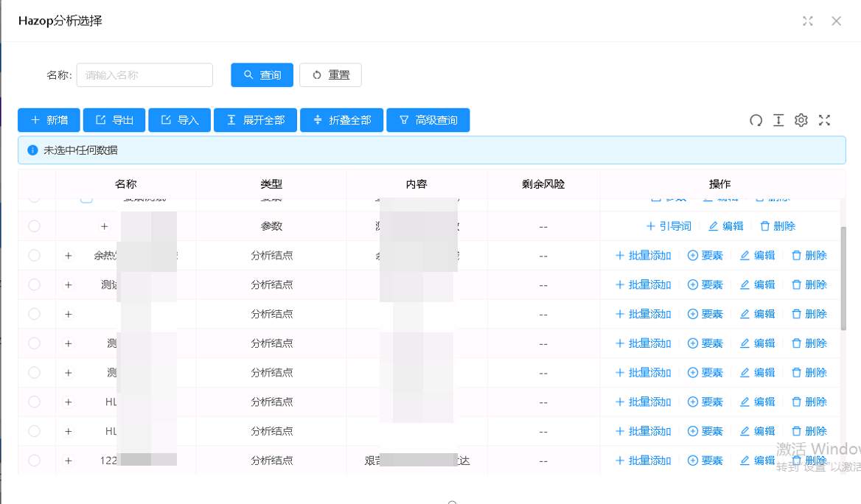Click the table's vertical scrollbar
The width and height of the screenshot is (861, 504).
843,278
